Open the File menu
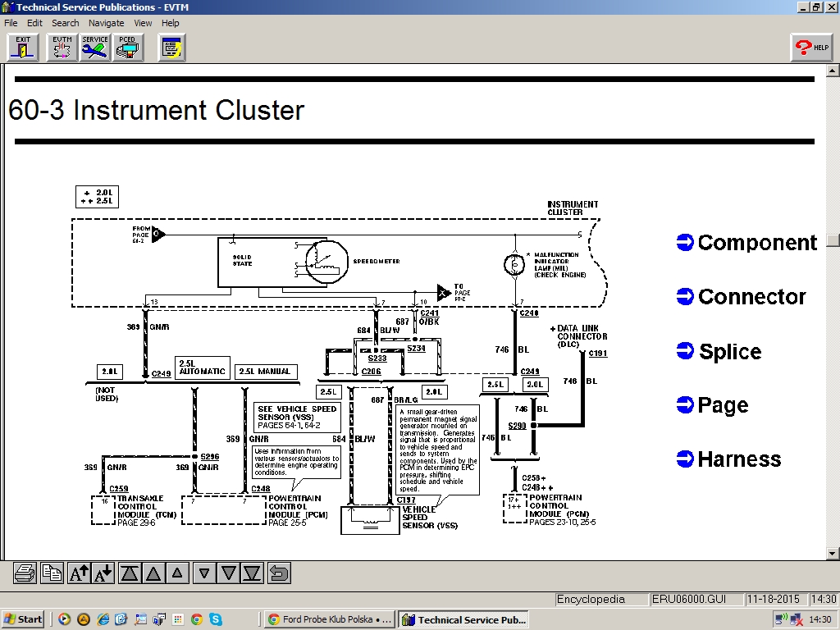This screenshot has width=840, height=630. click(x=11, y=23)
